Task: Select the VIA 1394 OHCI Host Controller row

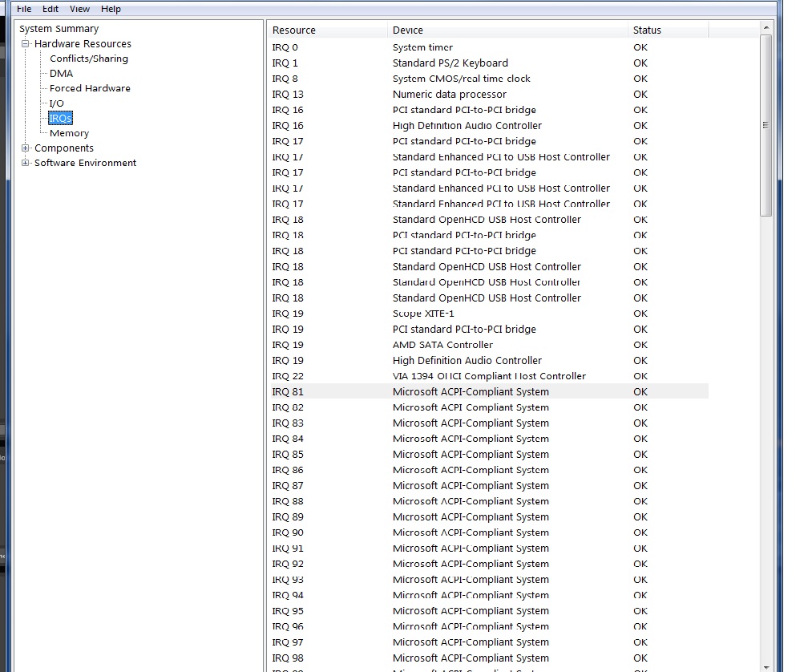Action: point(489,376)
